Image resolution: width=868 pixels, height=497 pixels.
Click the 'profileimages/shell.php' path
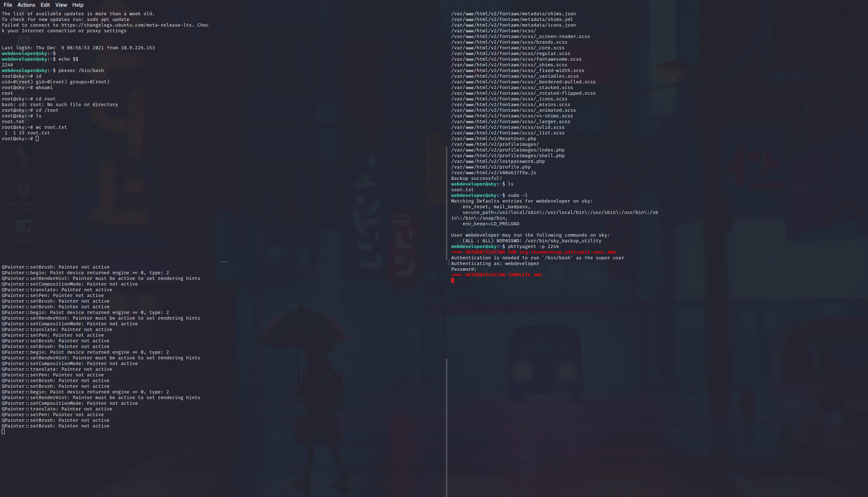pos(508,156)
